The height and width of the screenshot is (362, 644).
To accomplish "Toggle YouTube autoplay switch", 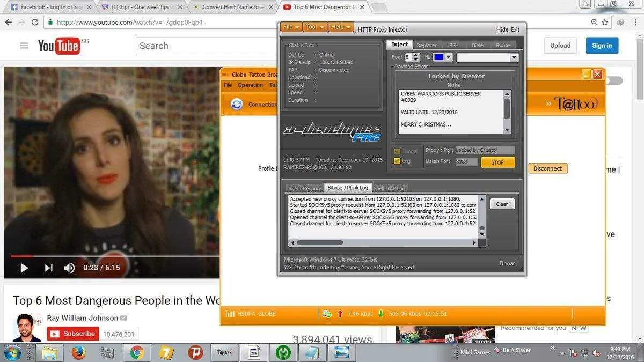I will click(614, 81).
